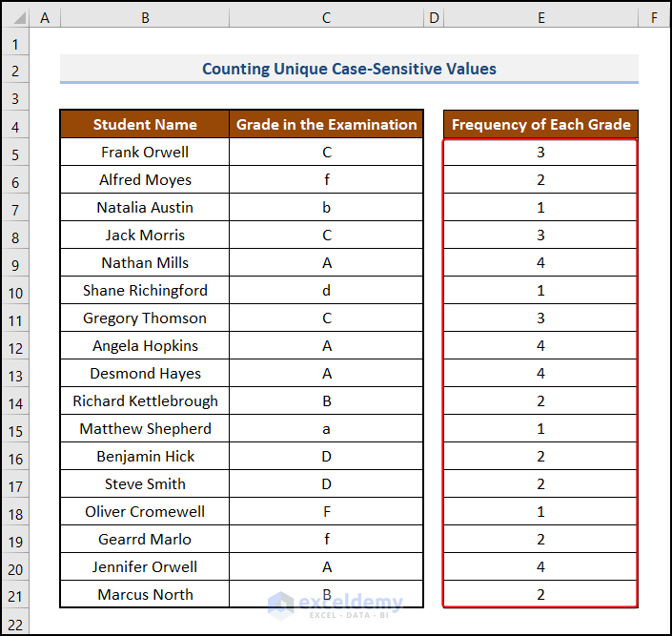Click frequency value 1 in row 18
Screen dimensions: 672x636
pos(540,512)
